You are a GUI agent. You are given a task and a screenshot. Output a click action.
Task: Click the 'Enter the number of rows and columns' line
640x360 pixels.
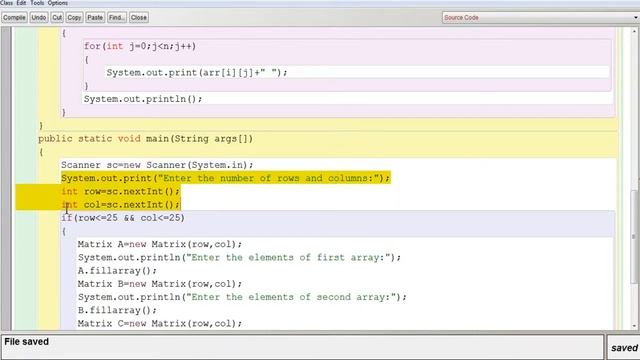pyautogui.click(x=226, y=178)
